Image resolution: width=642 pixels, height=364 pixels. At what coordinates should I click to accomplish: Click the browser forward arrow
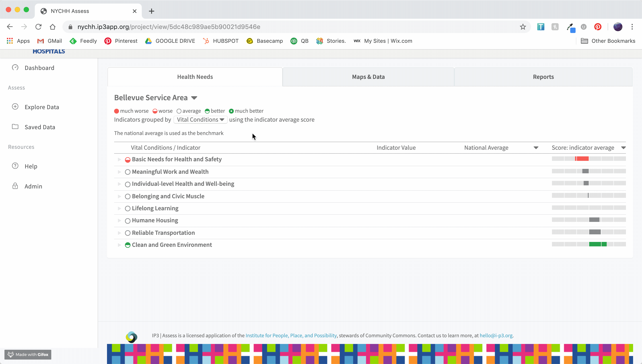[x=24, y=27]
